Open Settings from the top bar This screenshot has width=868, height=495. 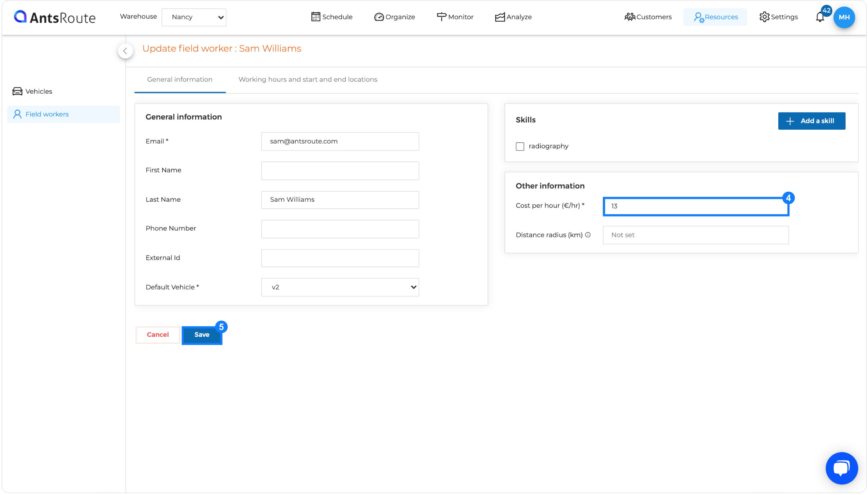pos(779,17)
